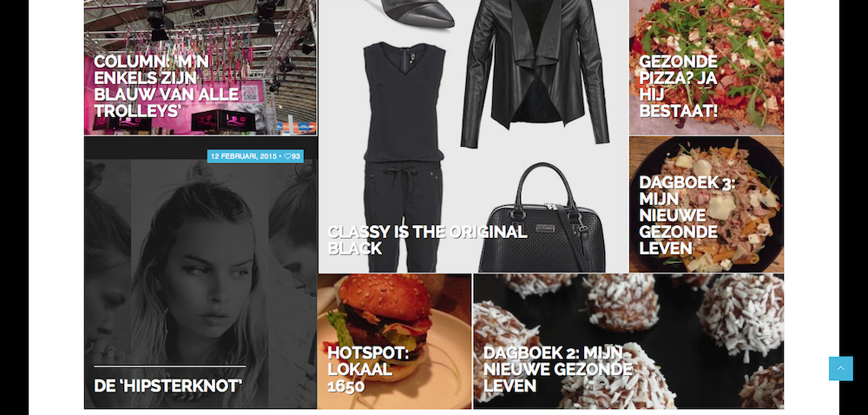
Task: Open the 'Gezonde pizza? Ja hij bestaat!' headline
Action: click(x=679, y=86)
